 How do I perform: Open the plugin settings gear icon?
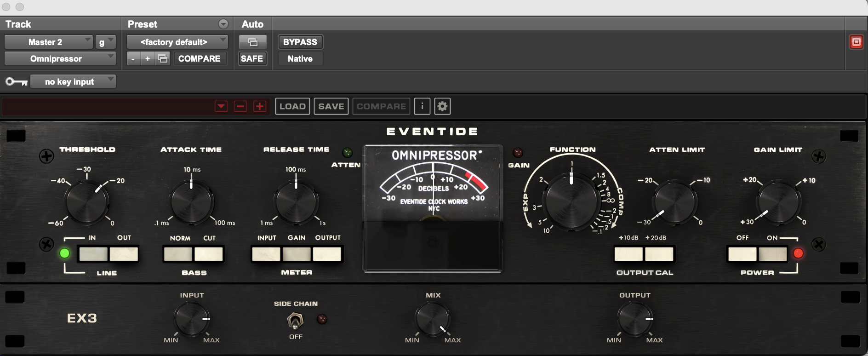(442, 106)
